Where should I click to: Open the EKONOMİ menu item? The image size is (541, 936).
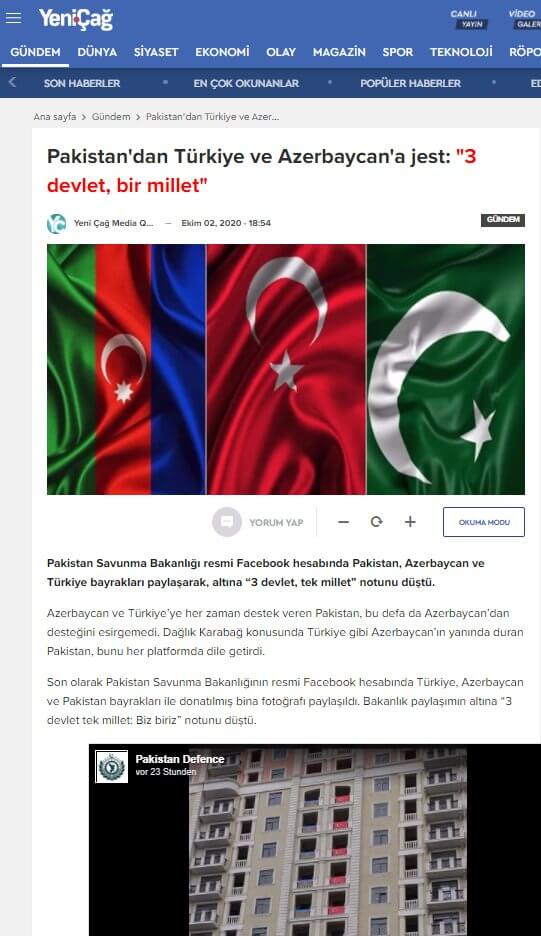coord(222,52)
